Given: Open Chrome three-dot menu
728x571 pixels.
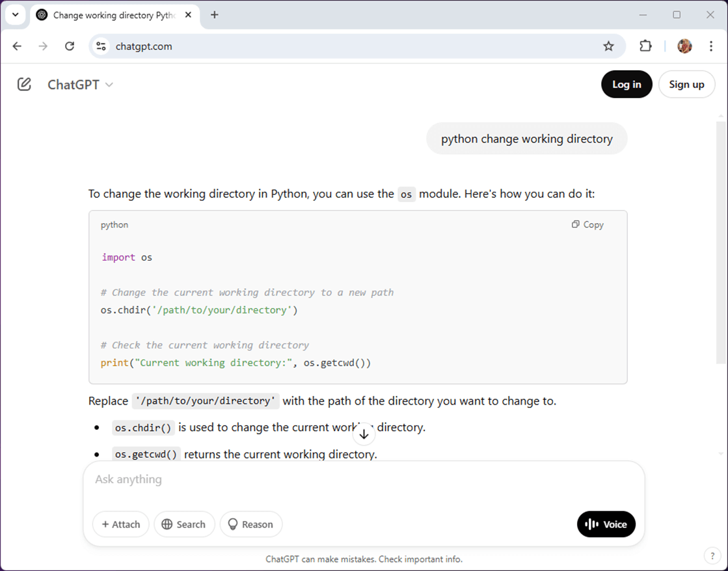Looking at the screenshot, I should click(711, 46).
